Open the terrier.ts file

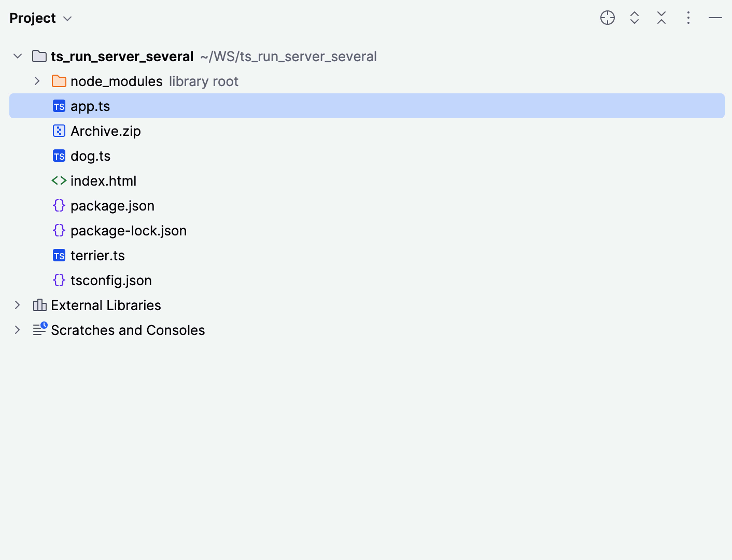[x=98, y=255]
